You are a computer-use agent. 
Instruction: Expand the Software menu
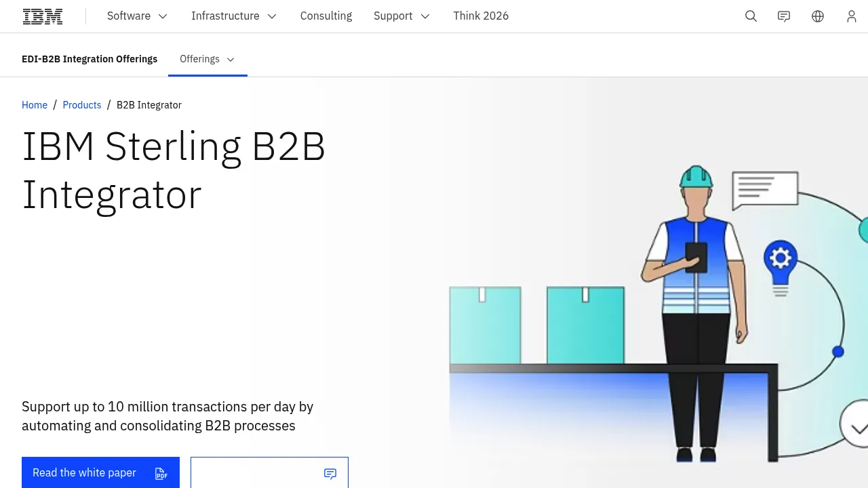coord(137,16)
